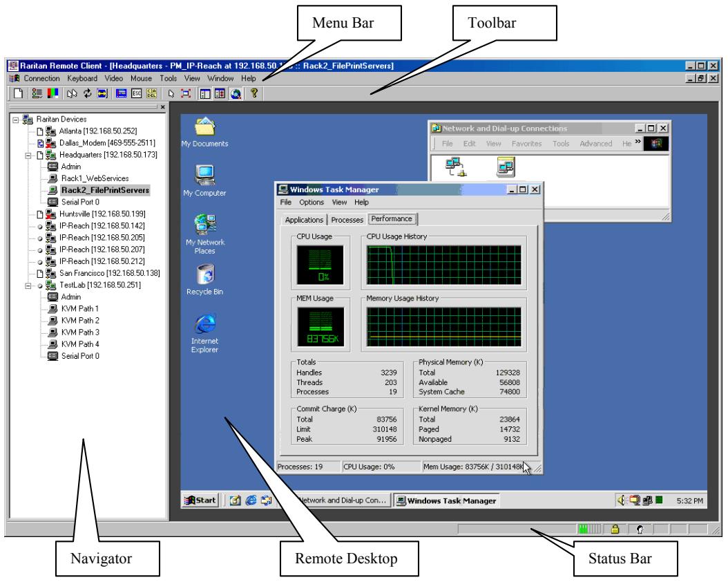
Task: Select IP-Reach [192.168.50.142] device
Action: (102, 226)
